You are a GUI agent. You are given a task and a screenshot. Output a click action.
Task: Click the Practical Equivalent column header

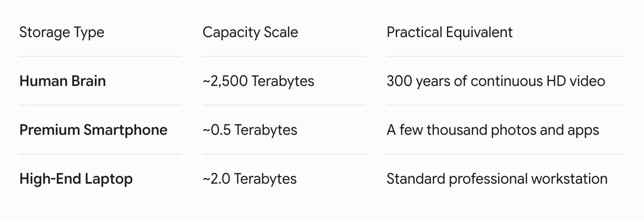tap(450, 33)
